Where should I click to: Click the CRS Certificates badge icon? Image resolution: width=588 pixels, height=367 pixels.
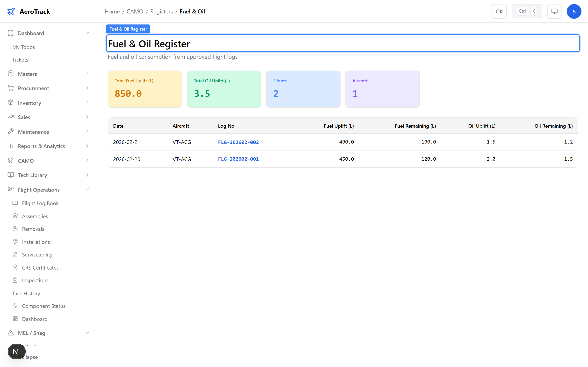tap(15, 268)
